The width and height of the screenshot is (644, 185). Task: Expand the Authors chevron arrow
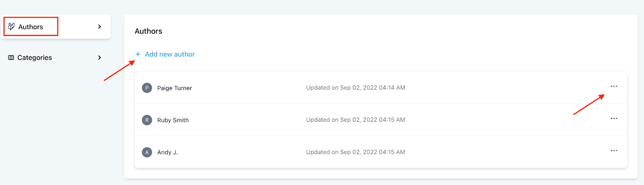(x=99, y=27)
